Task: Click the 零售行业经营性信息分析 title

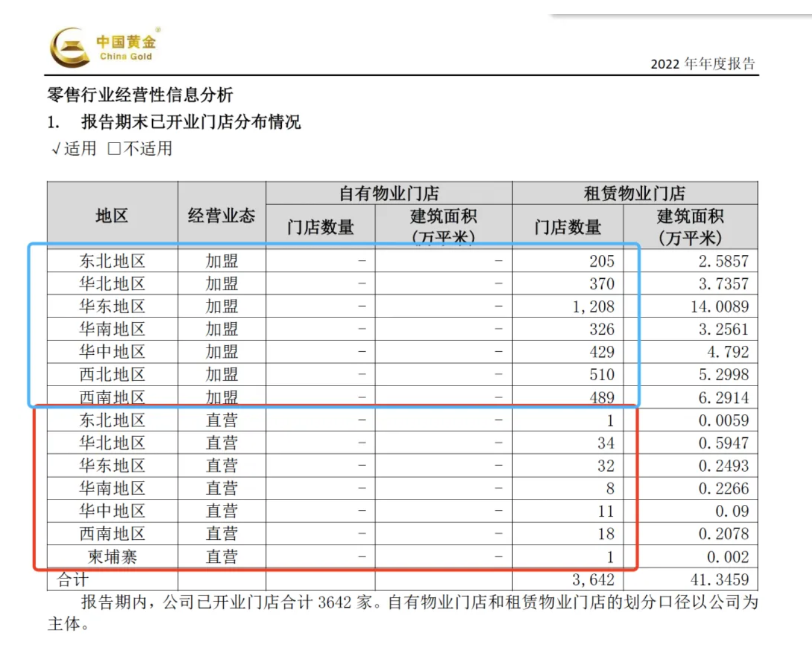Action: (x=140, y=95)
